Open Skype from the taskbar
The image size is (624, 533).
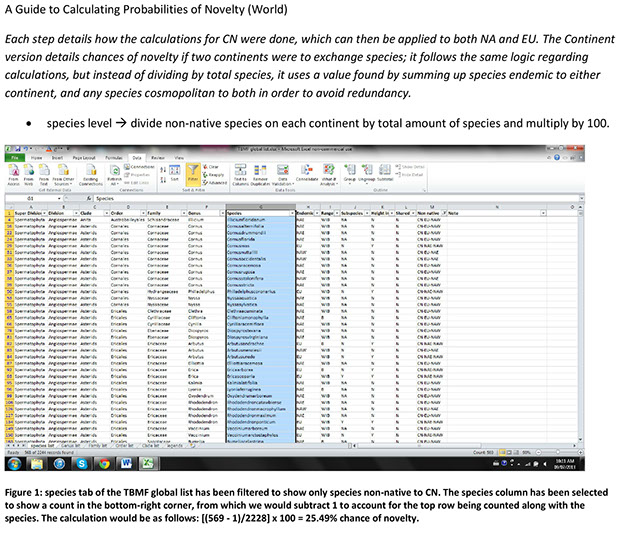82,464
